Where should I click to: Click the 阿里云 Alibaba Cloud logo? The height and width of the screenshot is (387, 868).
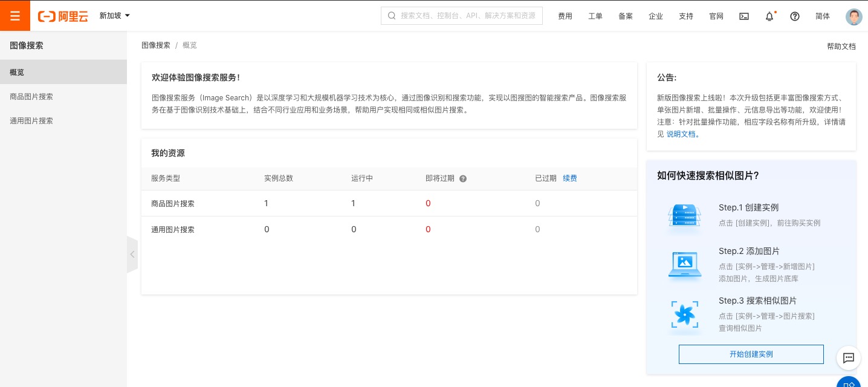[x=63, y=16]
